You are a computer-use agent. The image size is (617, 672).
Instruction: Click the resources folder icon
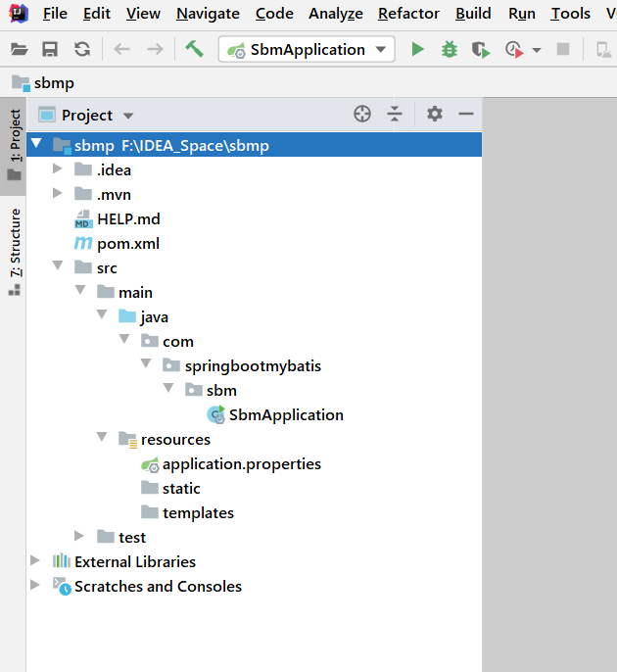pyautogui.click(x=127, y=440)
